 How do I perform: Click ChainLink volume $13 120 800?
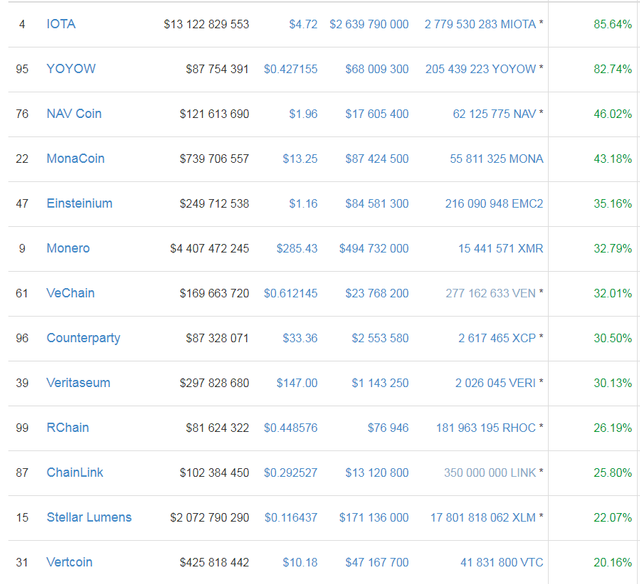tap(377, 473)
